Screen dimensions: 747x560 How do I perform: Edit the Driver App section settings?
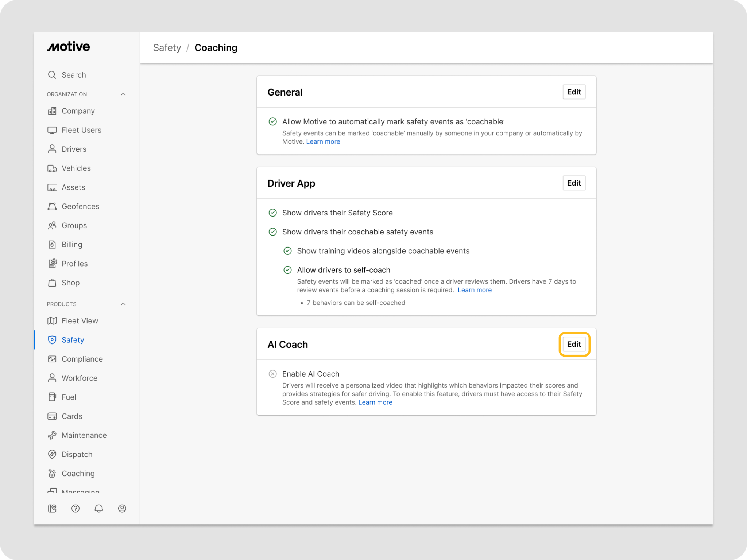[574, 183]
